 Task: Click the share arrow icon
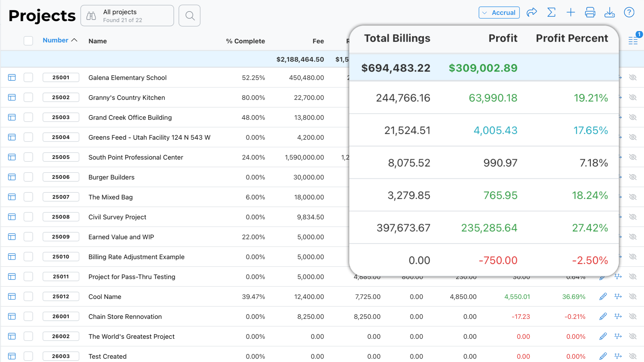(532, 12)
